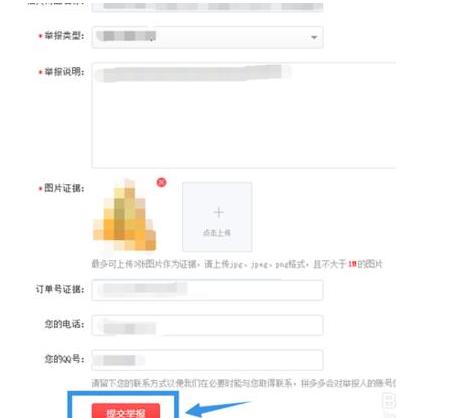Click the plus icon to add image
Viewport: 457px width, 418px height.
[219, 212]
